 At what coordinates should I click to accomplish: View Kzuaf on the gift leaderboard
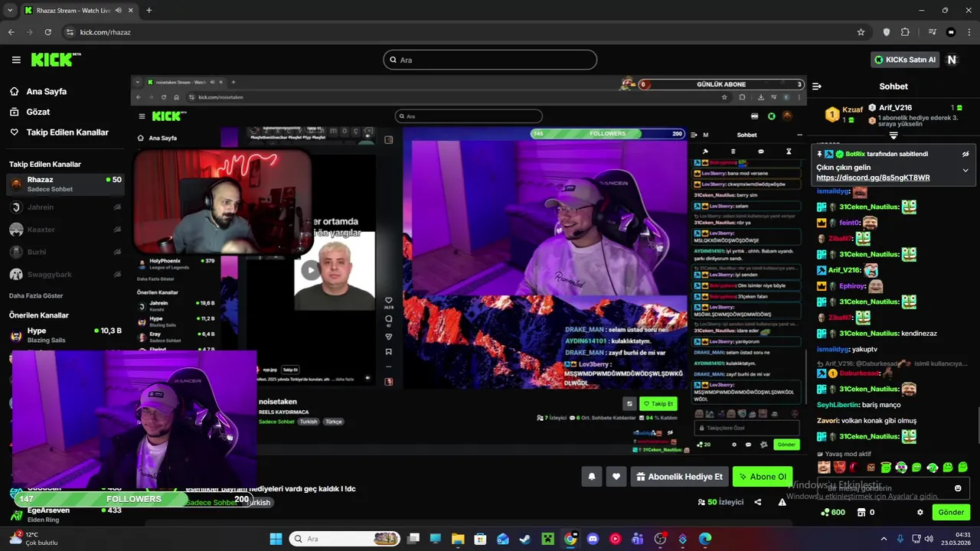(x=843, y=114)
